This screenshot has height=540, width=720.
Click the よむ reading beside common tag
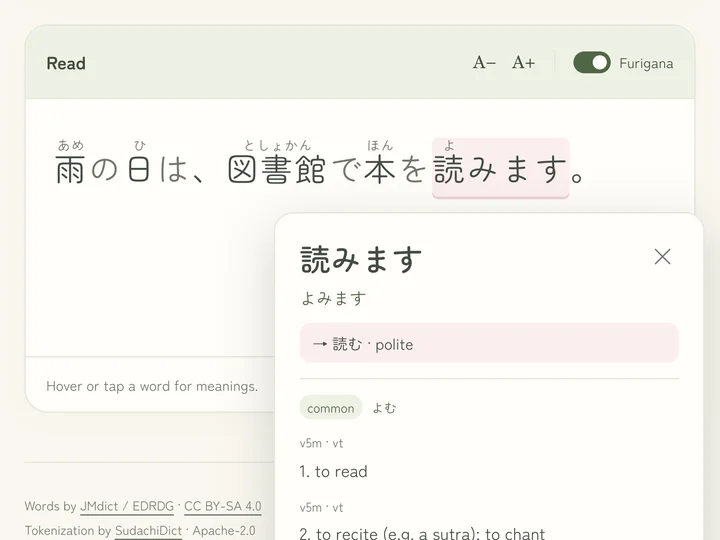pos(384,408)
